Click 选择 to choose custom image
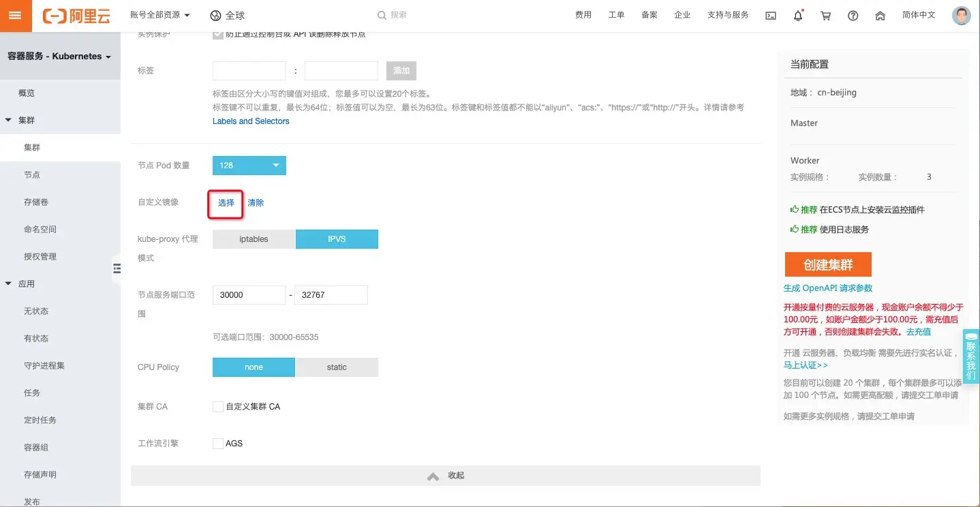Viewport: 980px width, 507px height. tap(226, 203)
